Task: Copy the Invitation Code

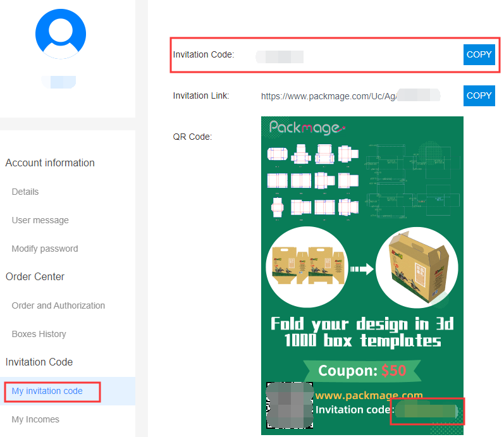Action: pyautogui.click(x=479, y=54)
